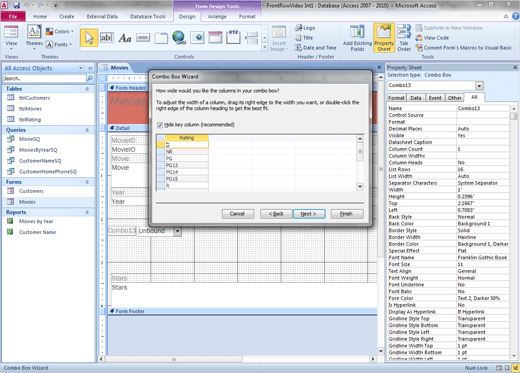Viewport: 520px width, 373px height.
Task: Click the Rating column header
Action: (x=187, y=138)
